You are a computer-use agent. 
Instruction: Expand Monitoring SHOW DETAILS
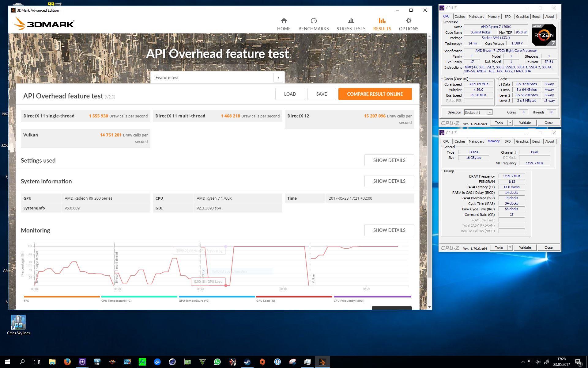[x=389, y=230]
